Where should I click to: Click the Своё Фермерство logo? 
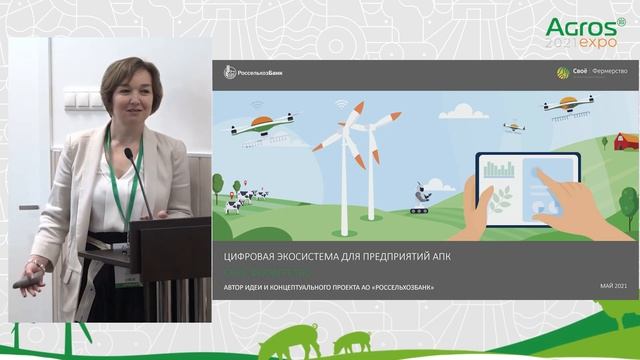click(x=592, y=72)
